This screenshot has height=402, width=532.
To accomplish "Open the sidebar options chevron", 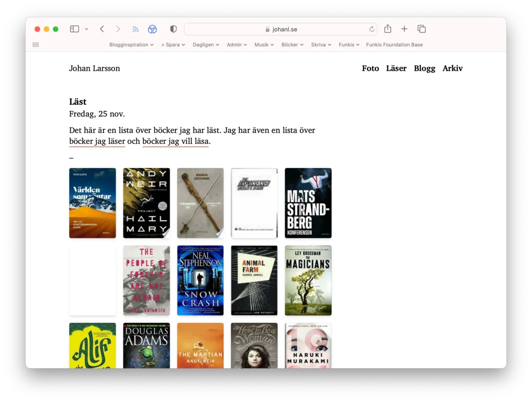I will [x=87, y=29].
